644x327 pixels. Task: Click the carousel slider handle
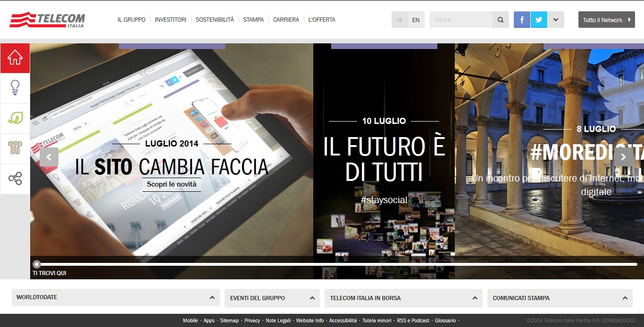(37, 264)
